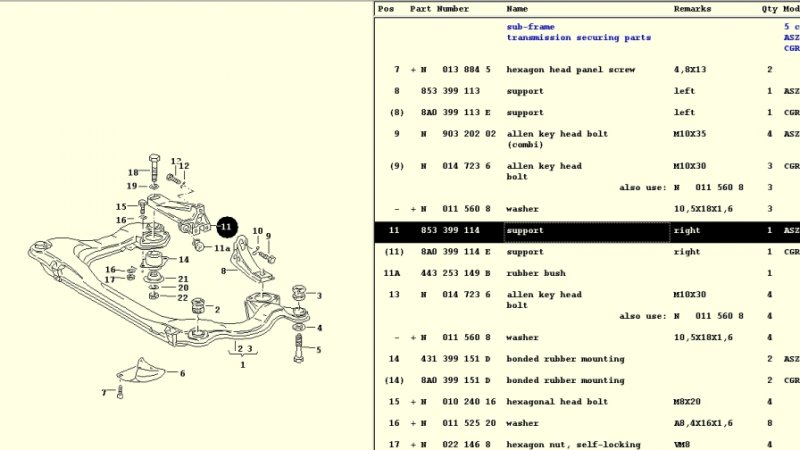Select the hexagon head panel screw row

click(570, 70)
